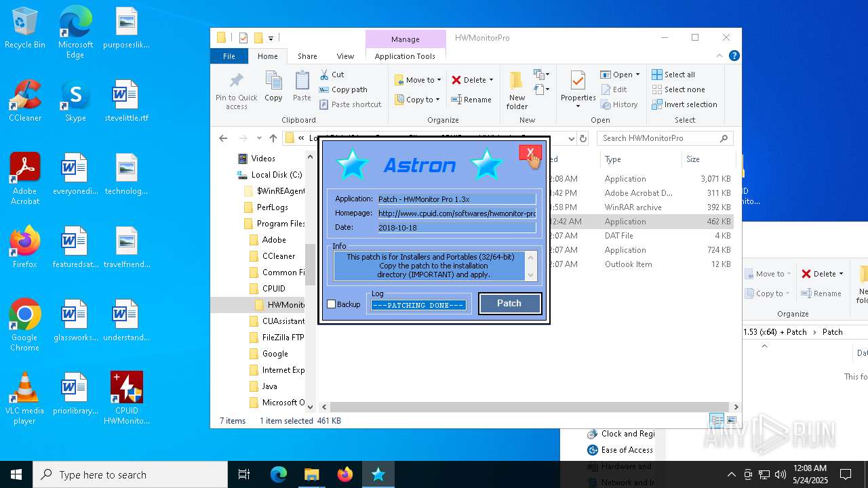The height and width of the screenshot is (488, 868).
Task: Open the File tab
Action: tap(229, 56)
